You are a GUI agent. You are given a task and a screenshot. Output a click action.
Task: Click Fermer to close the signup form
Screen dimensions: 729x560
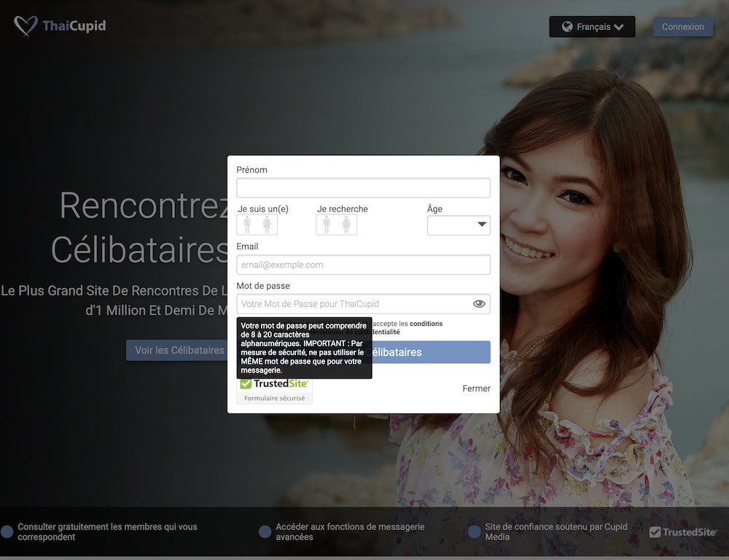point(476,389)
